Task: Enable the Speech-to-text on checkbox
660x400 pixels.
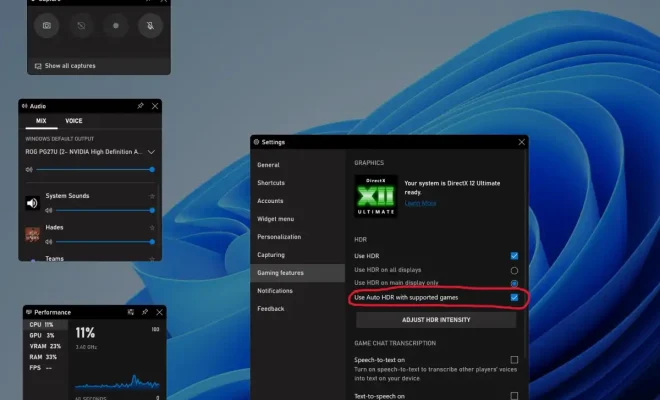Action: [x=514, y=360]
